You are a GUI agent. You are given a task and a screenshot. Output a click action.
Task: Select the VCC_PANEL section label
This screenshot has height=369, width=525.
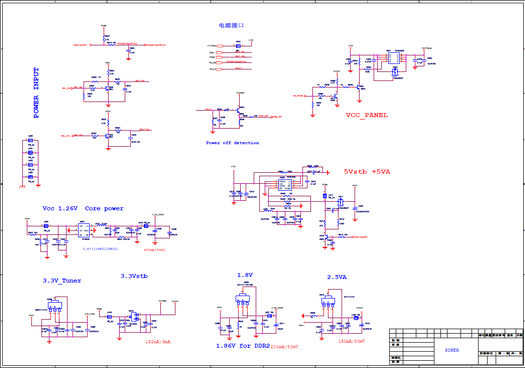[367, 115]
